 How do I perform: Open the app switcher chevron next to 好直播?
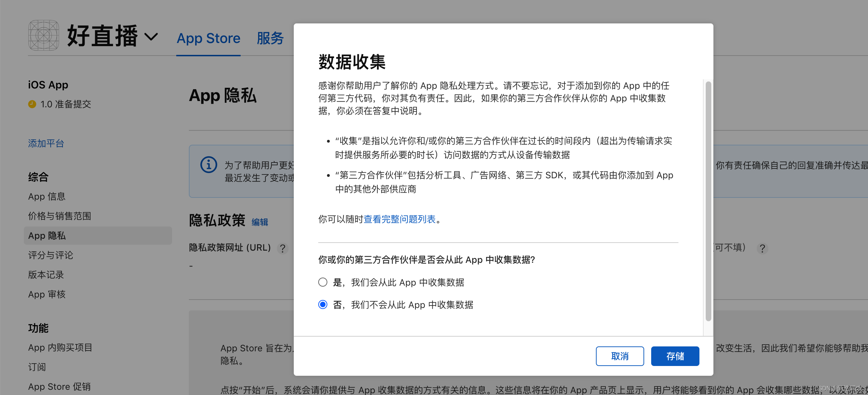[152, 37]
